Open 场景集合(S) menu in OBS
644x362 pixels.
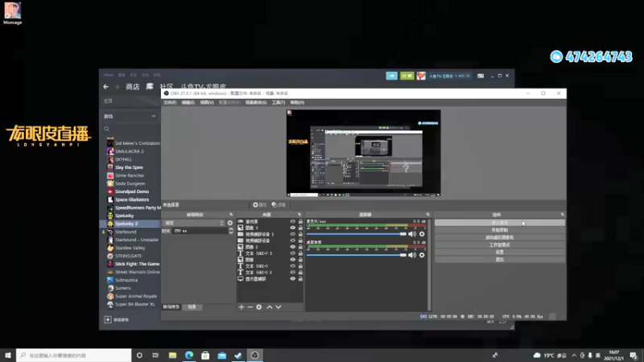coord(256,103)
